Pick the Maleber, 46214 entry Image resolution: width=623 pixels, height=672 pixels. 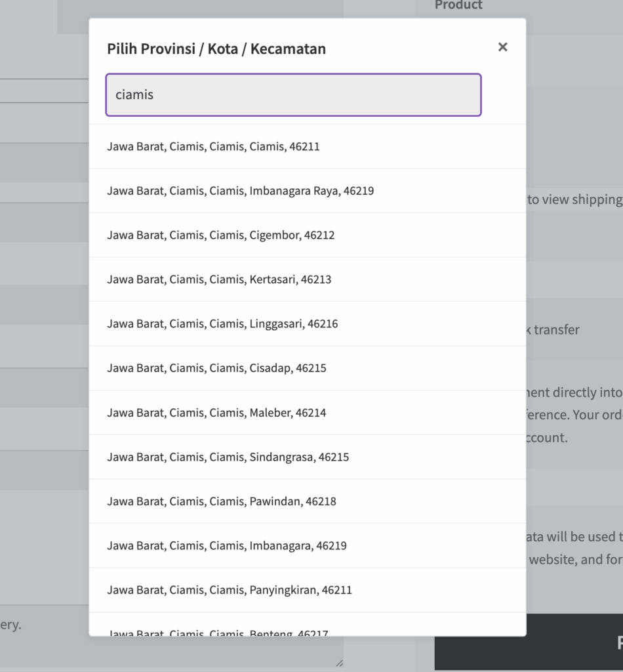tap(216, 413)
